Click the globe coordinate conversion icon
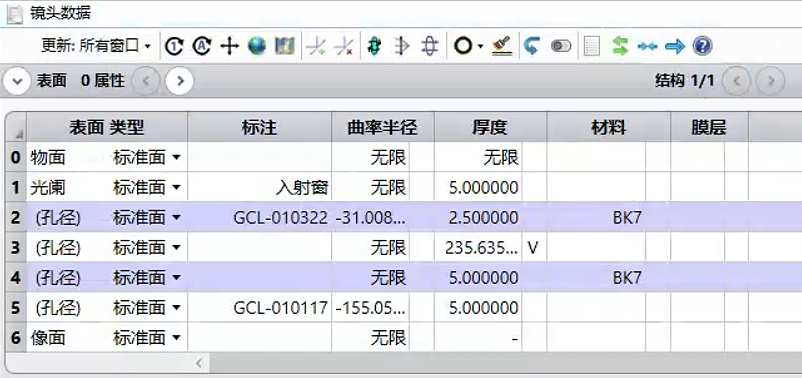Image resolution: width=802 pixels, height=378 pixels. tap(257, 47)
